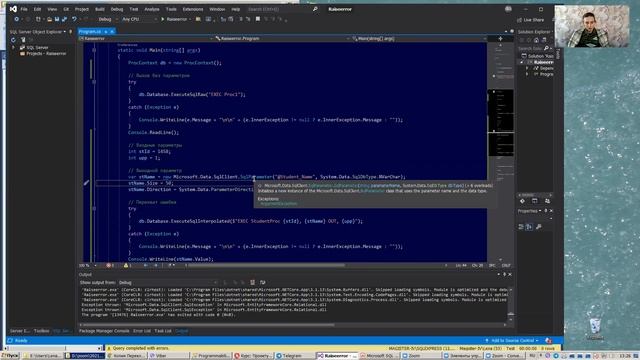This screenshot has width=640, height=360.
Task: Switch to Package Manager Console tab
Action: 104,331
